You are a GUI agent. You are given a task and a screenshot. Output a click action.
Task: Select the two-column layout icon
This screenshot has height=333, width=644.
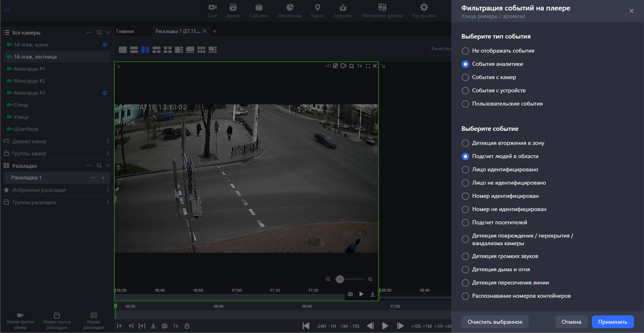point(145,50)
